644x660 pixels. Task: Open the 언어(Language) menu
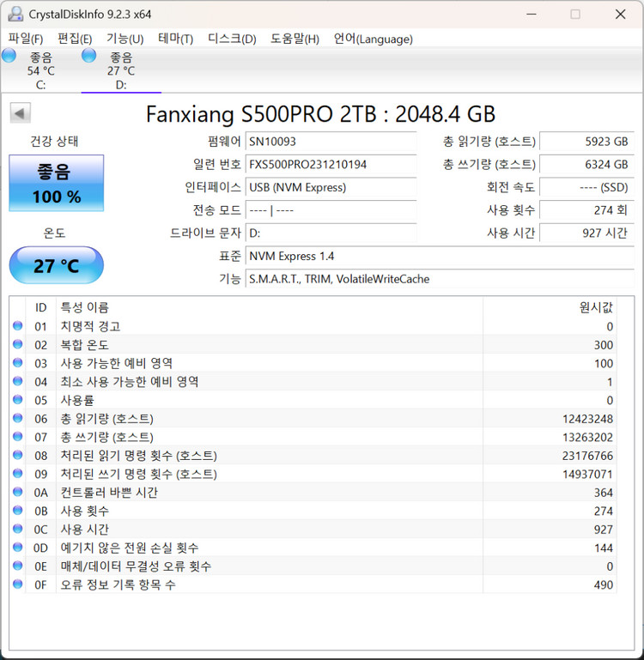click(373, 39)
